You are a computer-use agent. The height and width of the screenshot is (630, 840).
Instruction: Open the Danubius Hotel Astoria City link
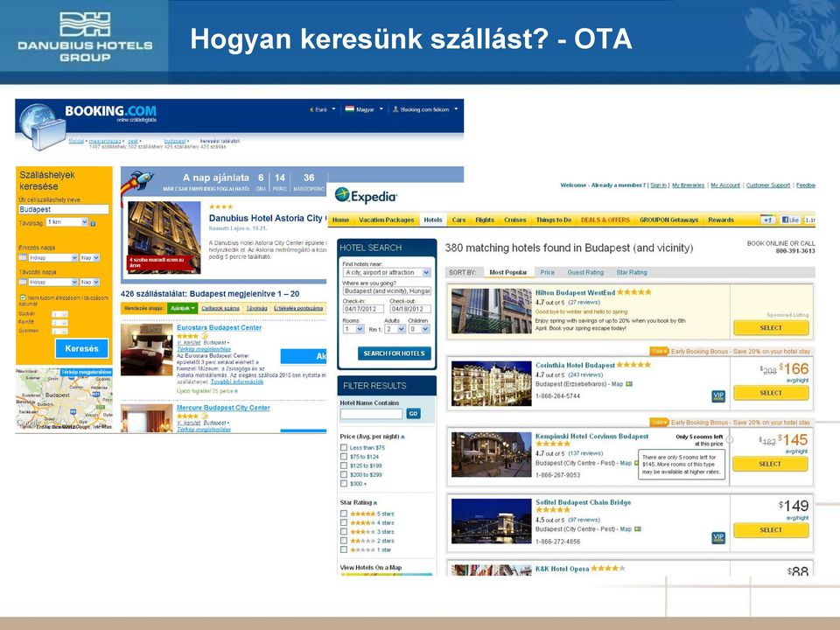point(266,218)
